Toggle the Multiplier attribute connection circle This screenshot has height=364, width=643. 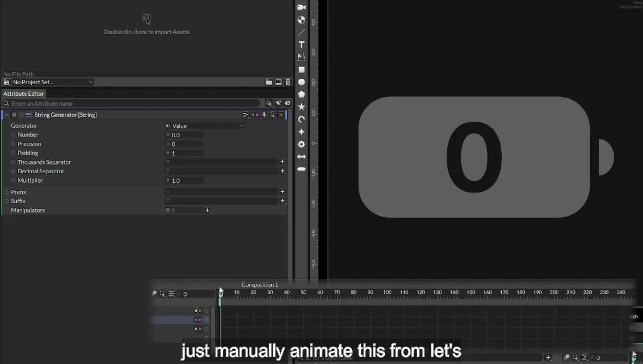(13, 180)
